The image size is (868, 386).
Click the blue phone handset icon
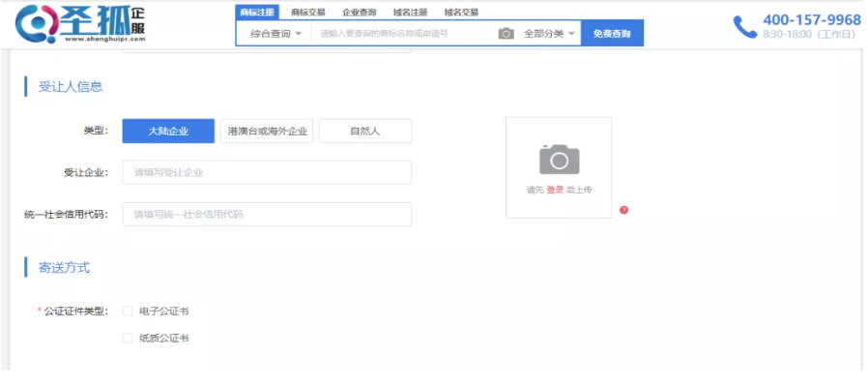(744, 26)
